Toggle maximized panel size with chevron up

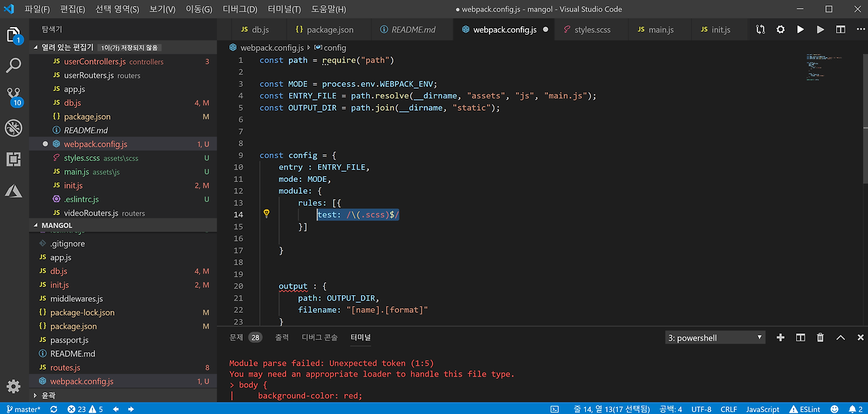coord(840,337)
